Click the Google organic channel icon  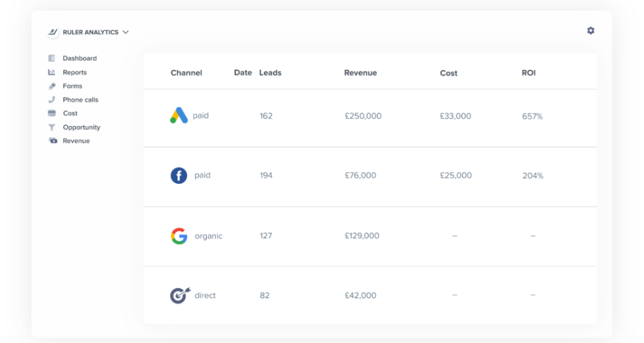(x=179, y=236)
